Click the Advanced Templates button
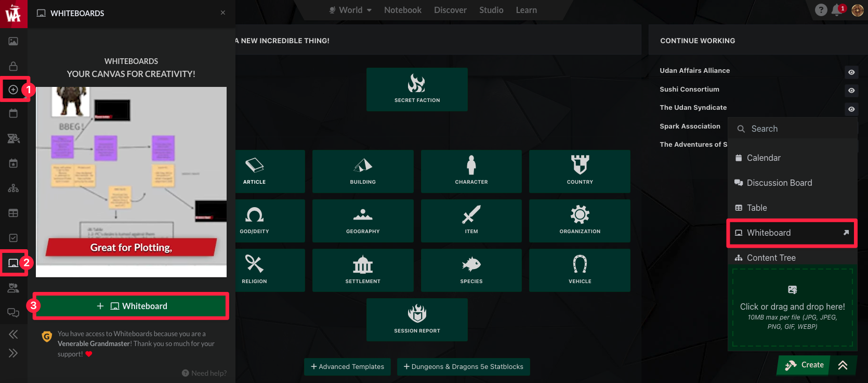This screenshot has width=868, height=383. point(347,367)
